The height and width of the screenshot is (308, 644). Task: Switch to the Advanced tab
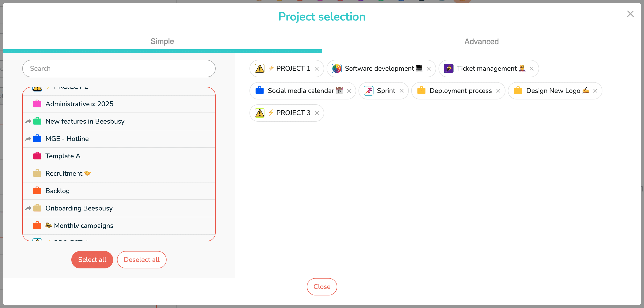click(x=482, y=42)
